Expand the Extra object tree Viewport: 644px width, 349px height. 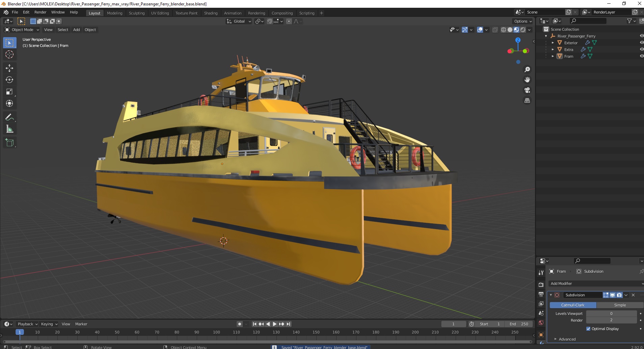[553, 50]
